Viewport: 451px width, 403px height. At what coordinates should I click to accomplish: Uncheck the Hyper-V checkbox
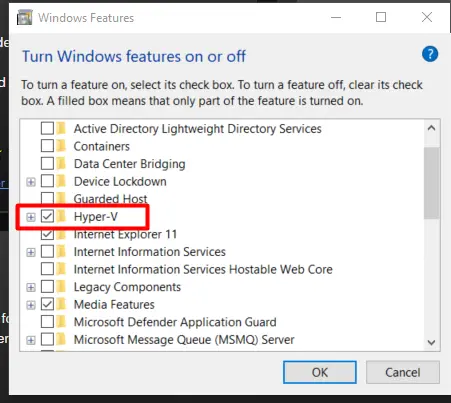tap(47, 217)
